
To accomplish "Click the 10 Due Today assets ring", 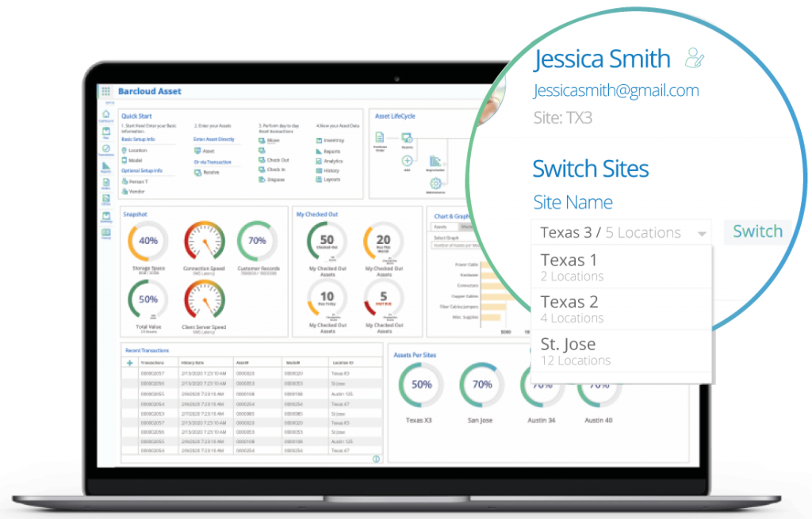I will (327, 299).
